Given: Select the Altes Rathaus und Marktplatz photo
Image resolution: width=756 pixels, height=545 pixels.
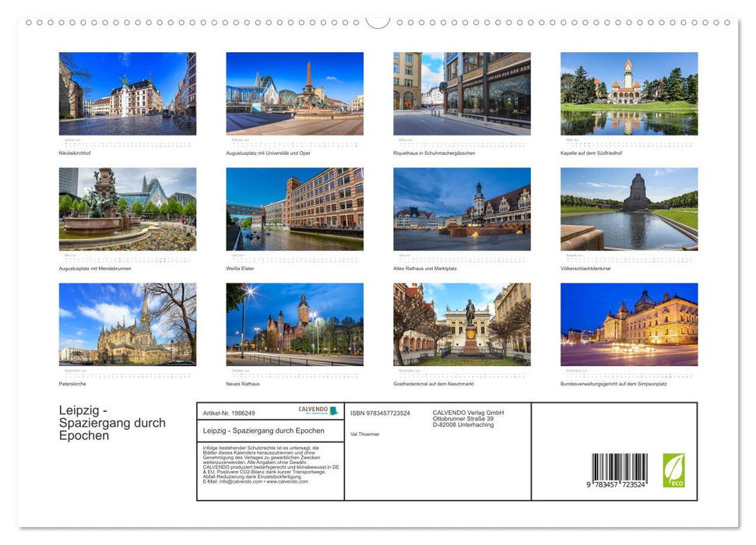Looking at the screenshot, I should (462, 208).
